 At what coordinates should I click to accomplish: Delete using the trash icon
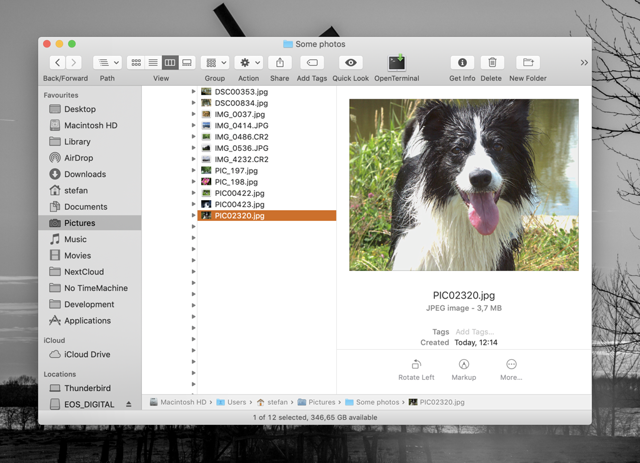[x=492, y=62]
